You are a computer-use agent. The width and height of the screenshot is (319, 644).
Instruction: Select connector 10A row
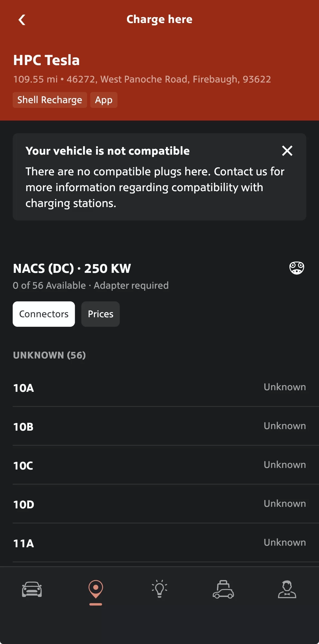point(159,388)
